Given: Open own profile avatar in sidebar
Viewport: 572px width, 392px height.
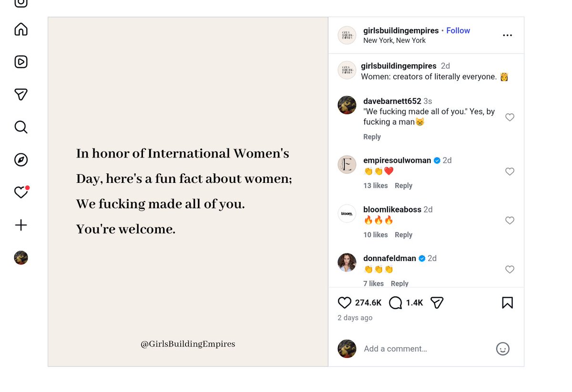Looking at the screenshot, I should pyautogui.click(x=21, y=258).
